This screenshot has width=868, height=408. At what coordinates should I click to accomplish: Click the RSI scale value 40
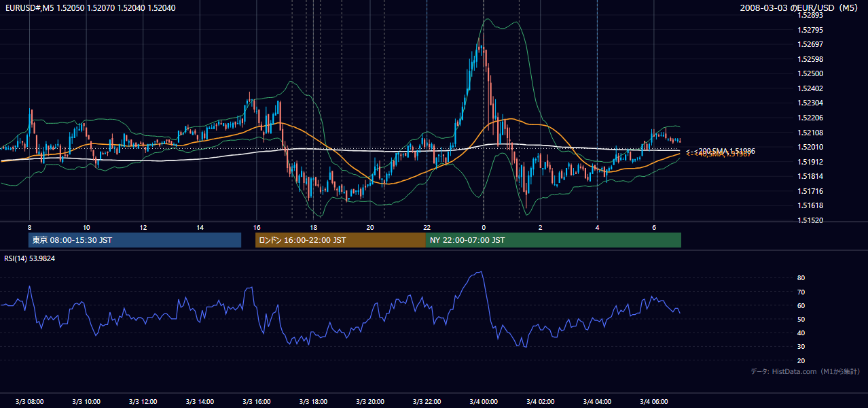[801, 333]
